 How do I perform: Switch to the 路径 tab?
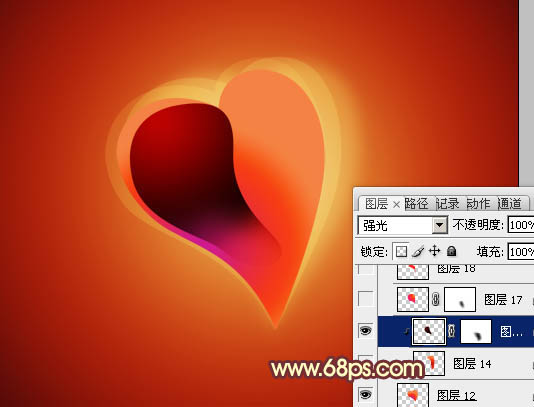[416, 204]
